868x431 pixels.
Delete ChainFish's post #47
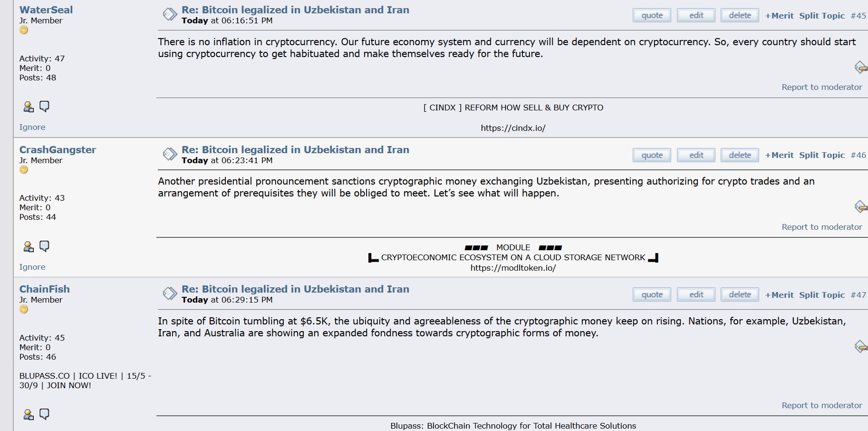click(x=740, y=294)
